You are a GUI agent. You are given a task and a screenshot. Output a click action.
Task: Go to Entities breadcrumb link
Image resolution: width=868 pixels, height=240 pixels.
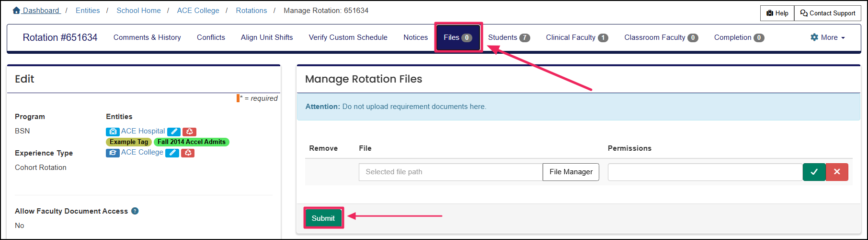[x=88, y=11]
